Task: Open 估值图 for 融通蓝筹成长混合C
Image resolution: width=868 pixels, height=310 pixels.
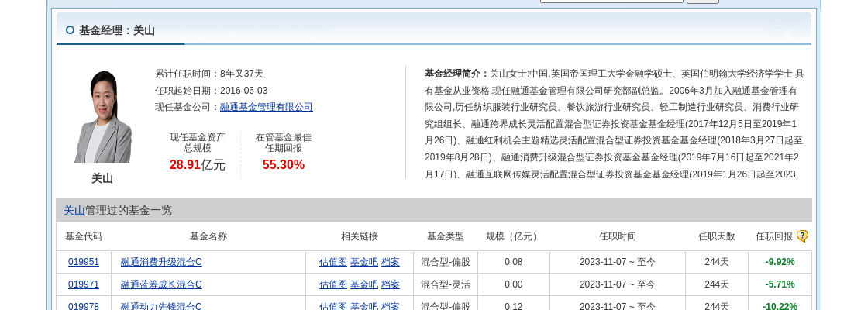Action: click(x=332, y=284)
